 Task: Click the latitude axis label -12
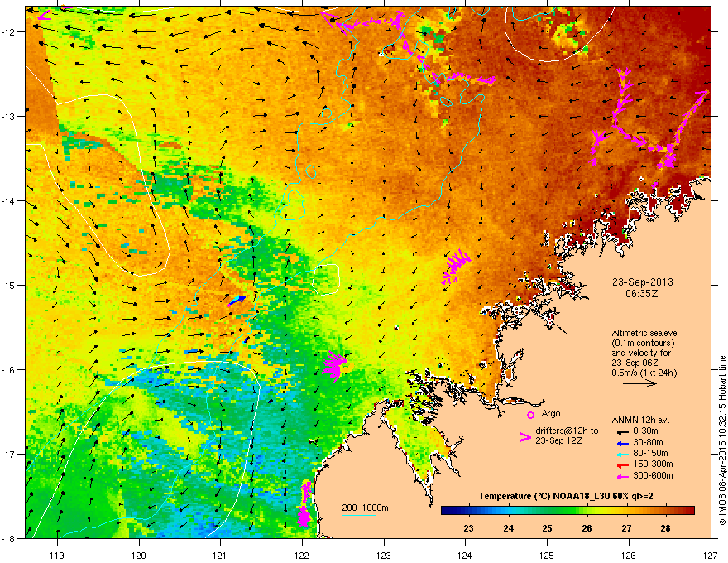(x=10, y=32)
